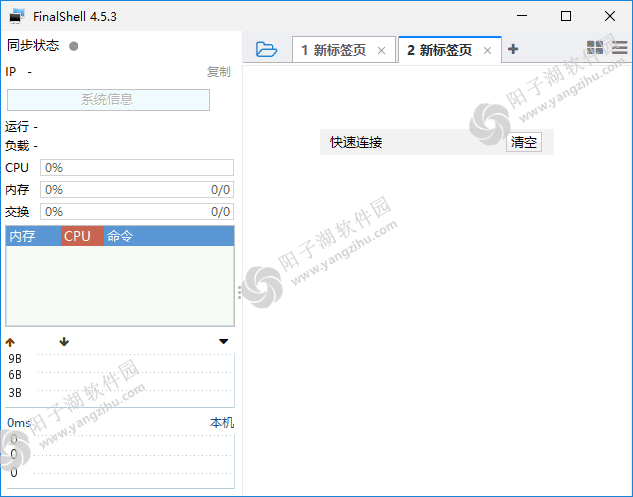Click the 0ms latency value
The width and height of the screenshot is (633, 497).
19,423
